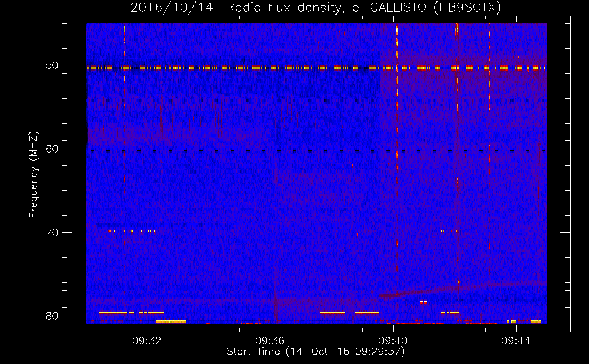This screenshot has width=589, height=364.
Task: Click the 'Start Time (14-Oct-16 09:29:37)' axis label
Action: coord(316,352)
